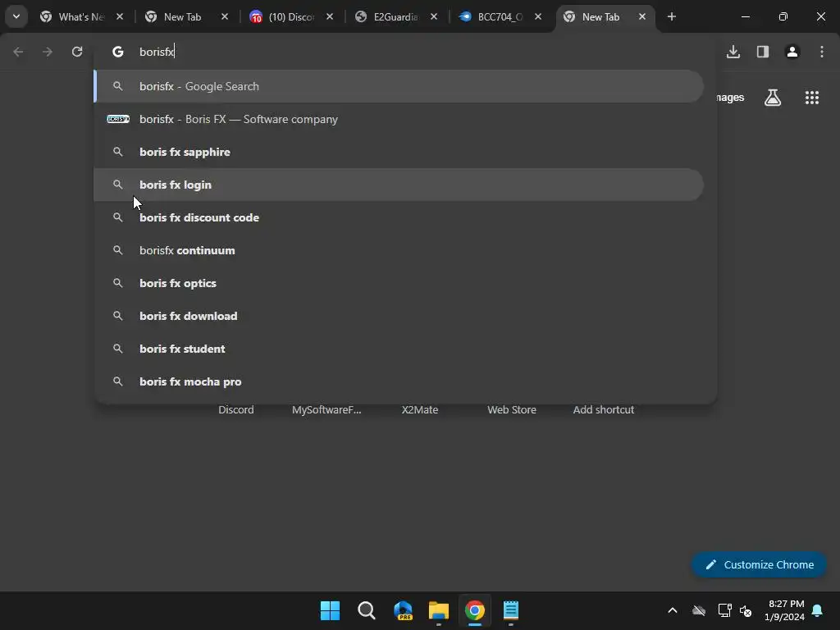The width and height of the screenshot is (840, 630).
Task: Open the clock showing 8:27 PM
Action: point(785,610)
